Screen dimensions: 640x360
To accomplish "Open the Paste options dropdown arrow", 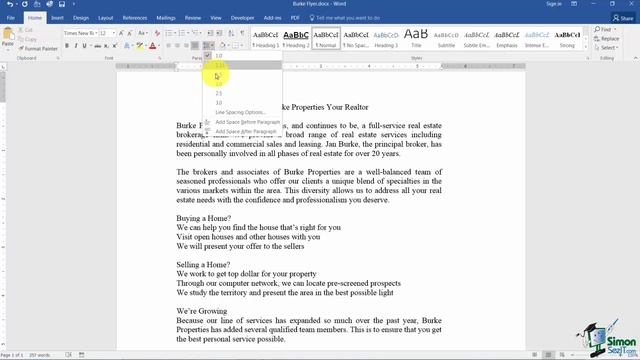I will [x=7, y=49].
